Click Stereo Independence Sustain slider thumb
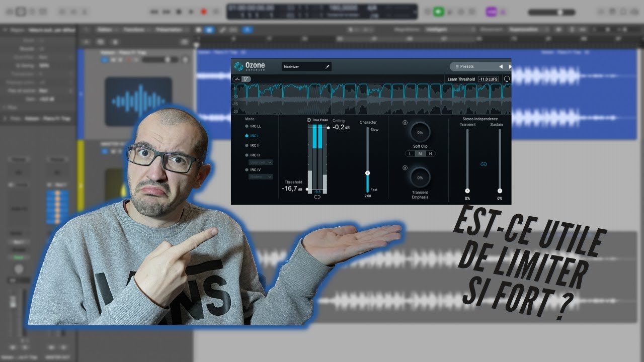This screenshot has width=644, height=362. click(x=500, y=191)
